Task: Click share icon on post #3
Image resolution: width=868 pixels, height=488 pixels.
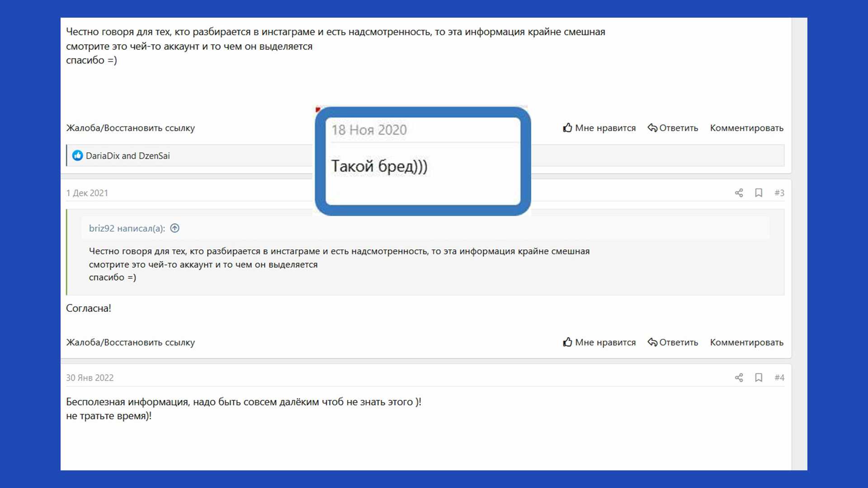Action: tap(739, 193)
